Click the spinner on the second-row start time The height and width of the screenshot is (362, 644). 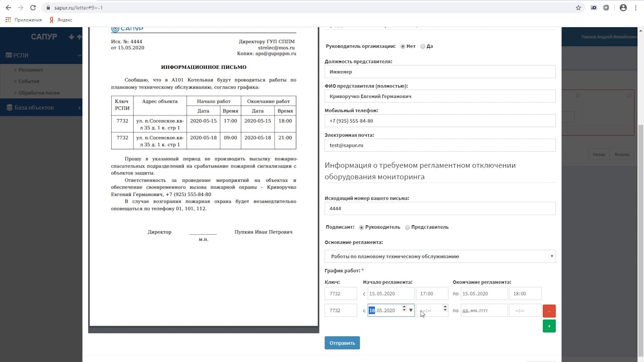tap(445, 308)
